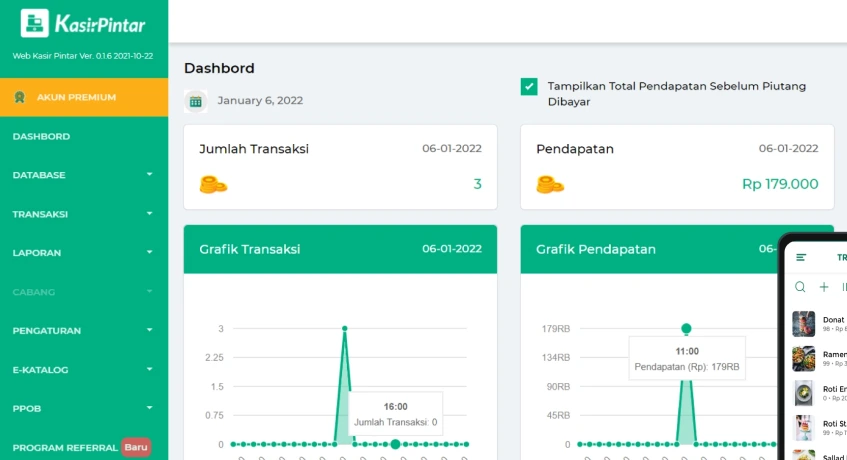
Task: Click the premium badge icon in sidebar
Action: click(19, 97)
